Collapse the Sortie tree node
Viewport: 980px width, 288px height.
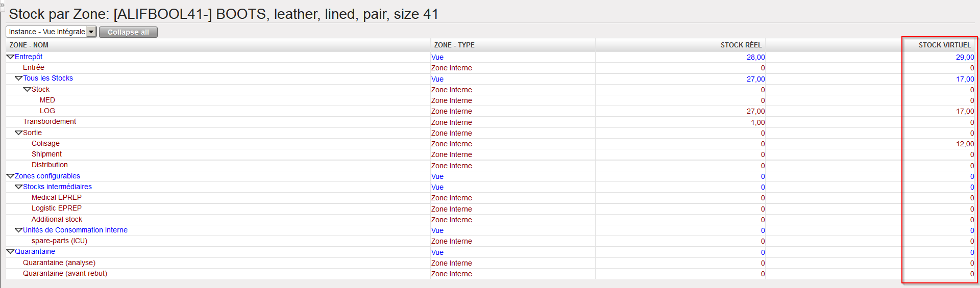(x=19, y=133)
